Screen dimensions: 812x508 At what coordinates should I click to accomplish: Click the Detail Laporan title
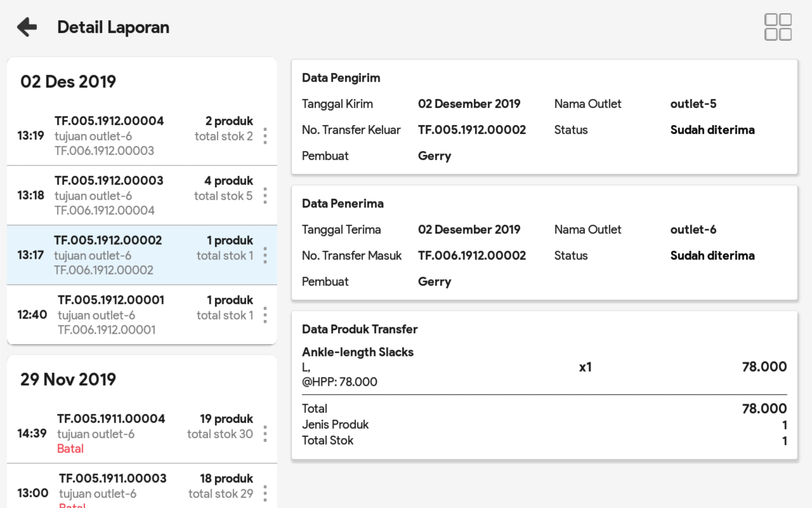113,27
